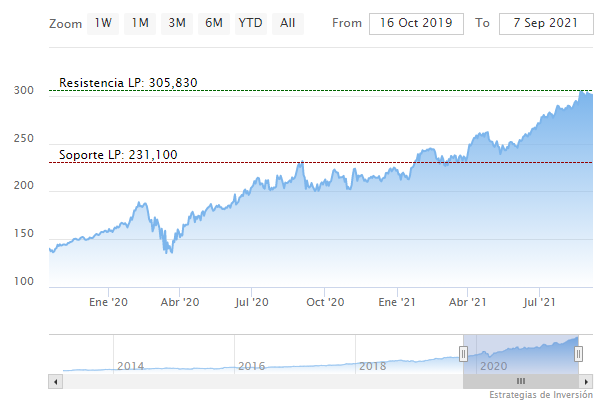Click the horizontal scrollbar thumb
Viewport: 605px width, 409px height.
pos(521,381)
